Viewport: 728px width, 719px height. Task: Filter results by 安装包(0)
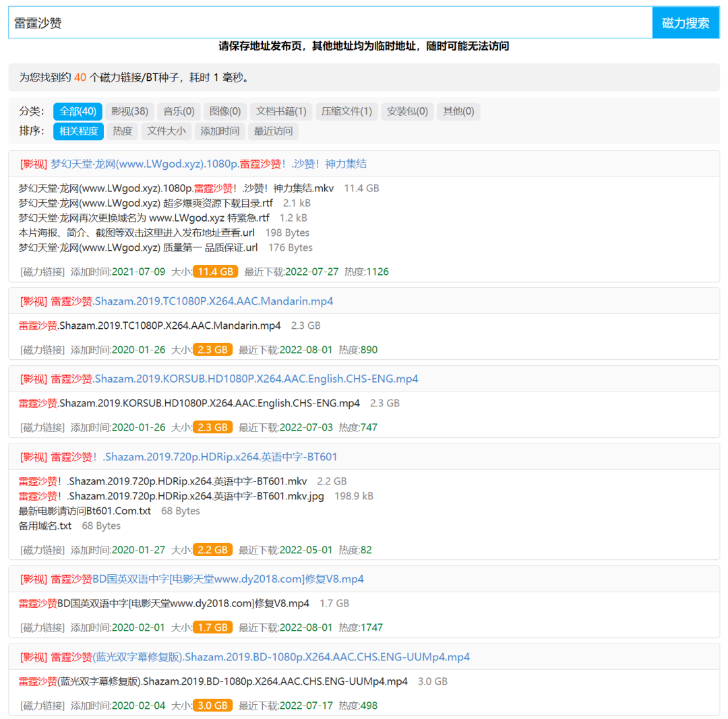(407, 111)
